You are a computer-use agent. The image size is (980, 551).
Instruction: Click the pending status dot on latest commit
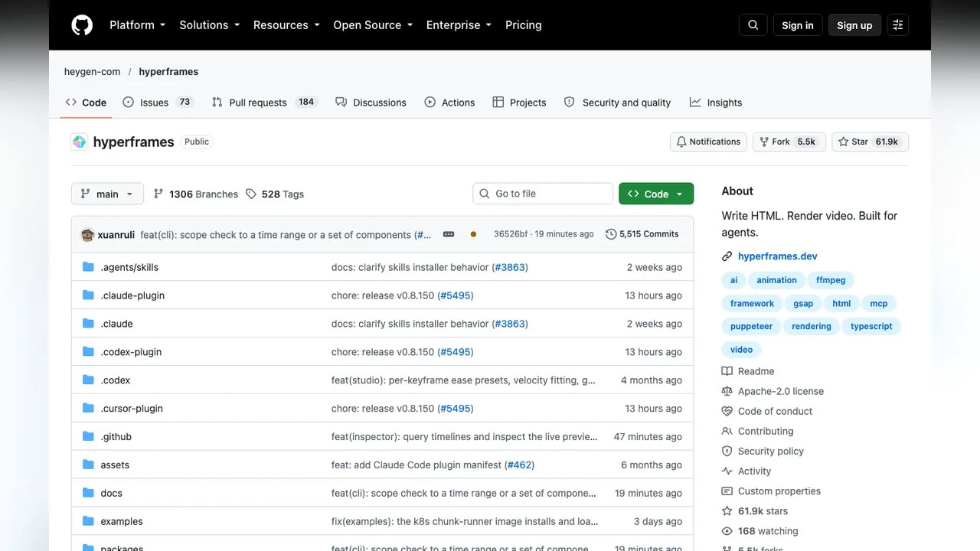[473, 234]
